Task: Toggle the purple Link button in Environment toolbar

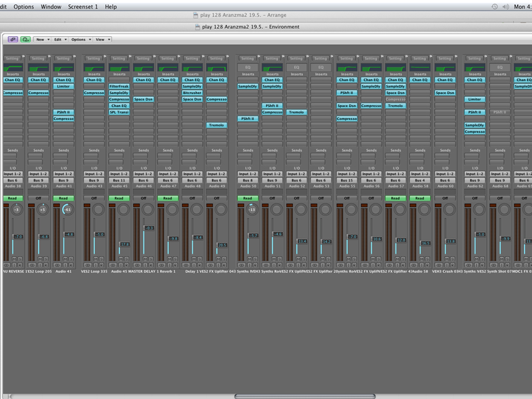Action: click(13, 39)
